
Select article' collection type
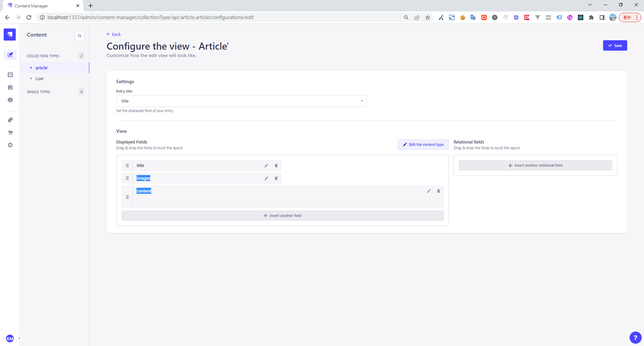point(42,68)
